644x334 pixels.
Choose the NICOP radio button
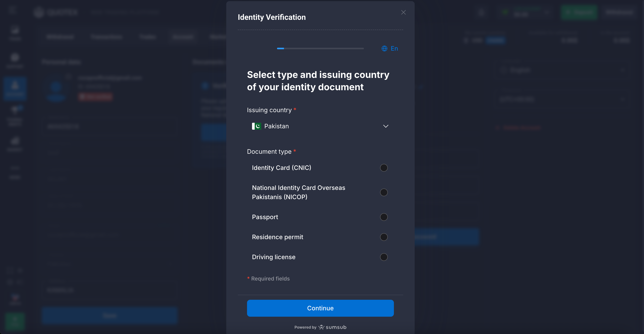tap(384, 192)
